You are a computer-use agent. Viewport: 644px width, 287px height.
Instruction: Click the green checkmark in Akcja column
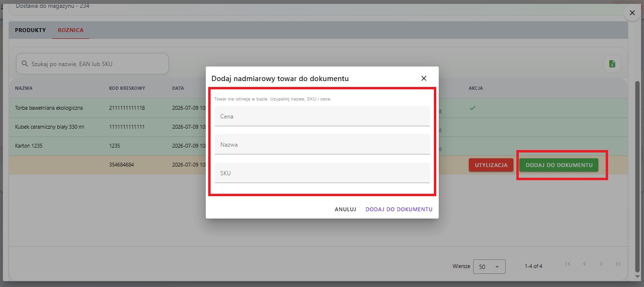(x=472, y=108)
